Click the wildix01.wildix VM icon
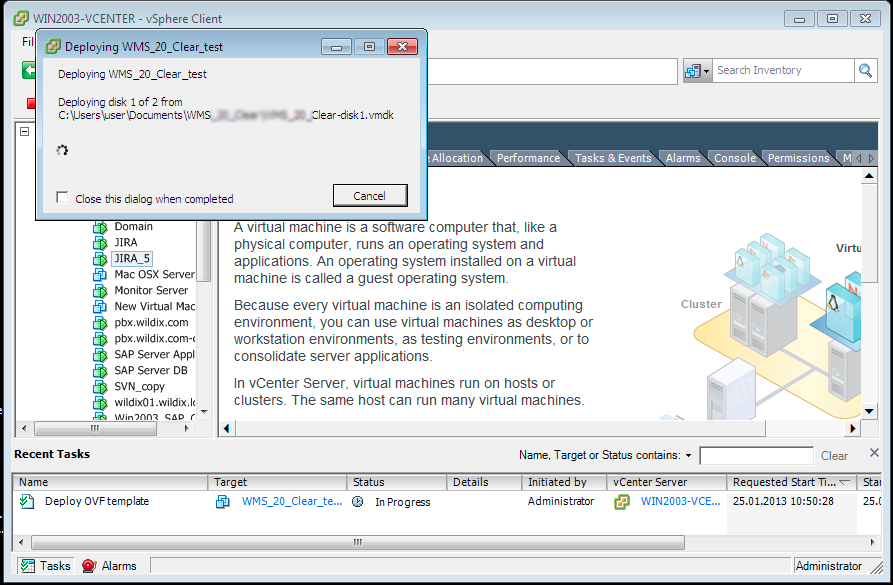 (100, 402)
